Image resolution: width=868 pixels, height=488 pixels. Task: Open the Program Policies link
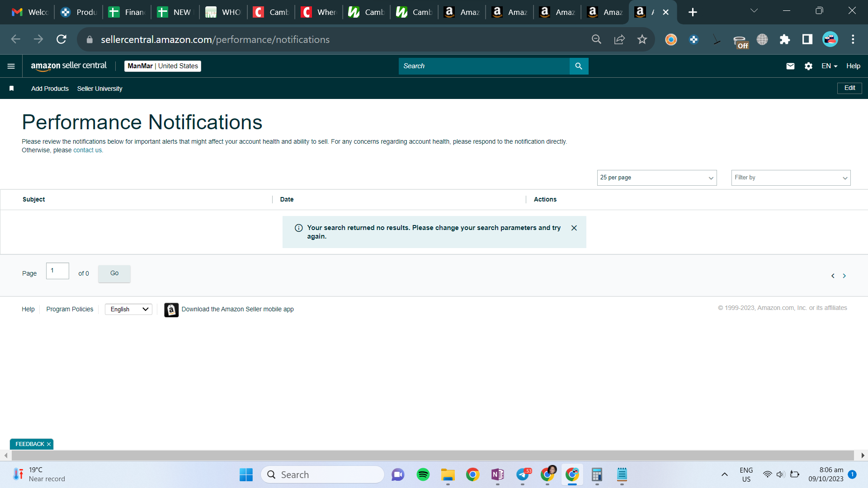(x=70, y=310)
